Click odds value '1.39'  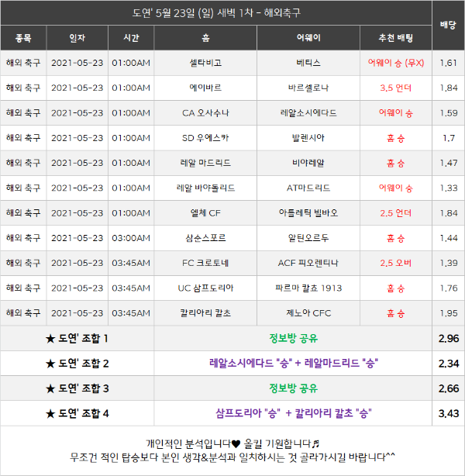tap(449, 263)
